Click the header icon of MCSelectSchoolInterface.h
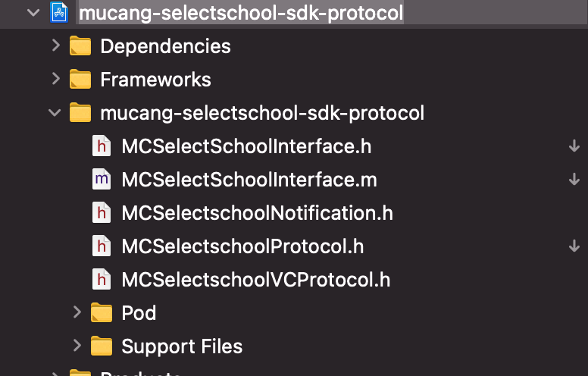Screen dimensions: 588x376 tap(102, 146)
